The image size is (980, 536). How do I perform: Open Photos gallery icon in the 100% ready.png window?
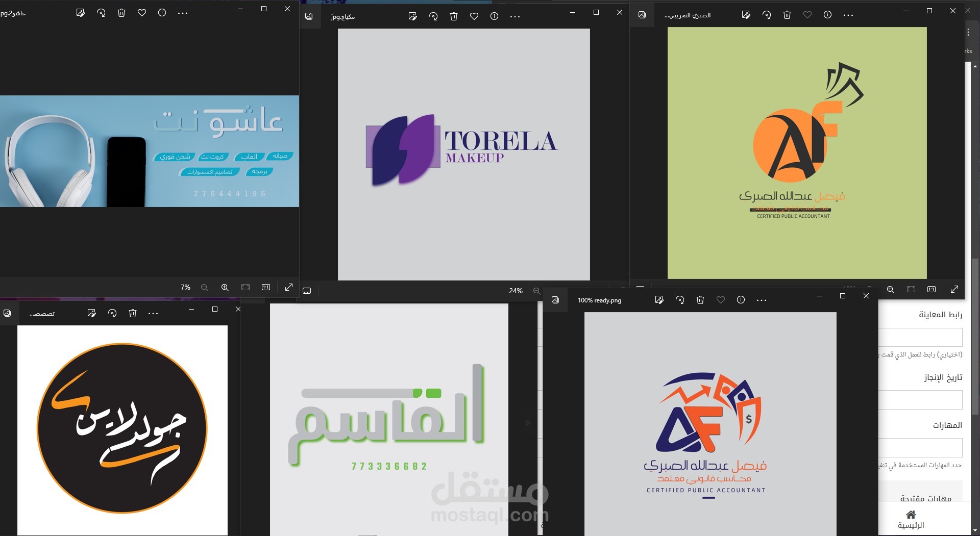pos(555,300)
